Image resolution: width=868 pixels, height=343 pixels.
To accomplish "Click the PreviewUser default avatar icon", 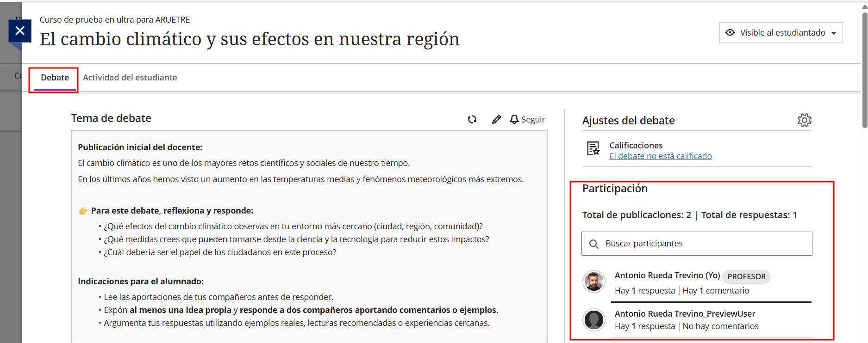I will (x=593, y=319).
